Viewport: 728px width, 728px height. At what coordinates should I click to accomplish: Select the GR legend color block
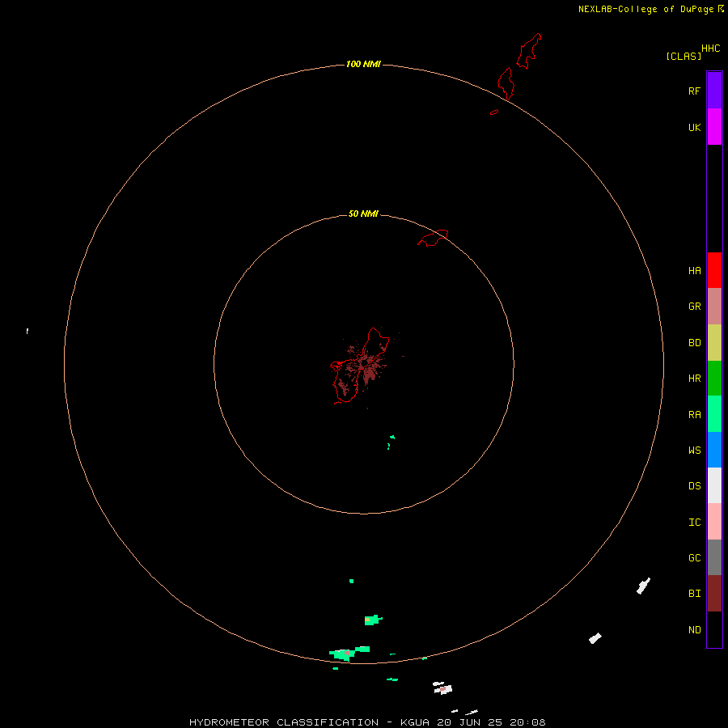tap(714, 306)
